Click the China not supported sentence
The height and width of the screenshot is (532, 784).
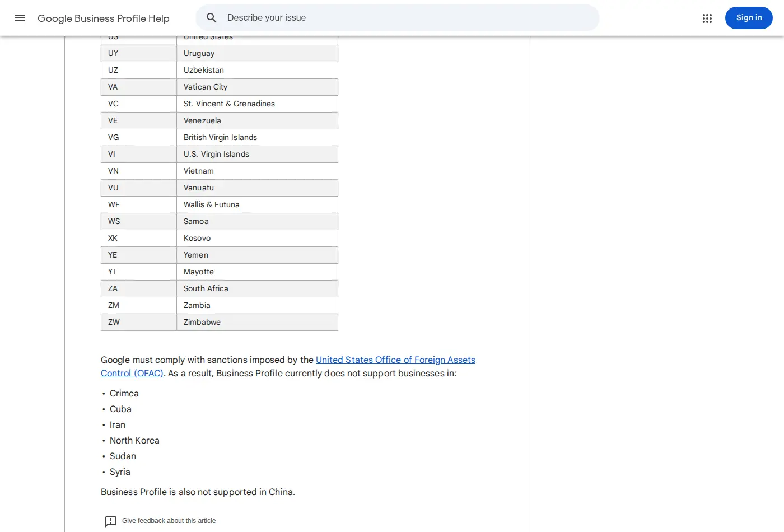click(x=198, y=492)
